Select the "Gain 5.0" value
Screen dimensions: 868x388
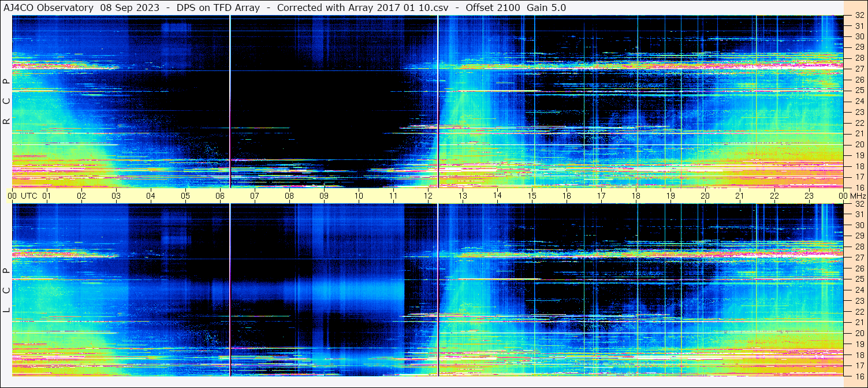pyautogui.click(x=546, y=8)
